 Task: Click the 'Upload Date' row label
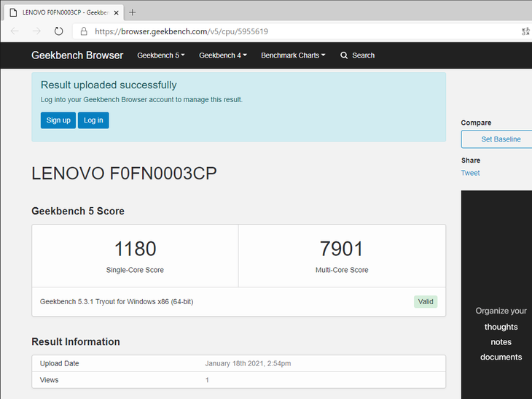click(59, 363)
